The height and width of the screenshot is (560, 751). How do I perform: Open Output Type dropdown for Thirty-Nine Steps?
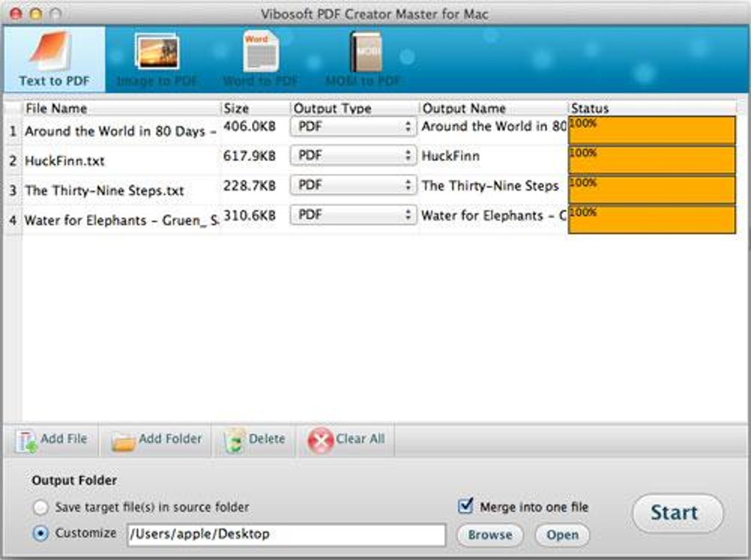pyautogui.click(x=353, y=185)
